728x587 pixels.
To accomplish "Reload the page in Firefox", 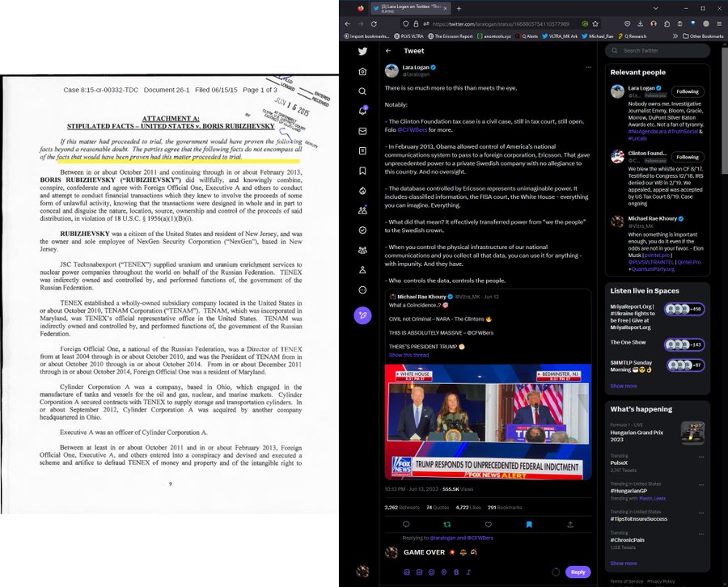I will click(374, 23).
